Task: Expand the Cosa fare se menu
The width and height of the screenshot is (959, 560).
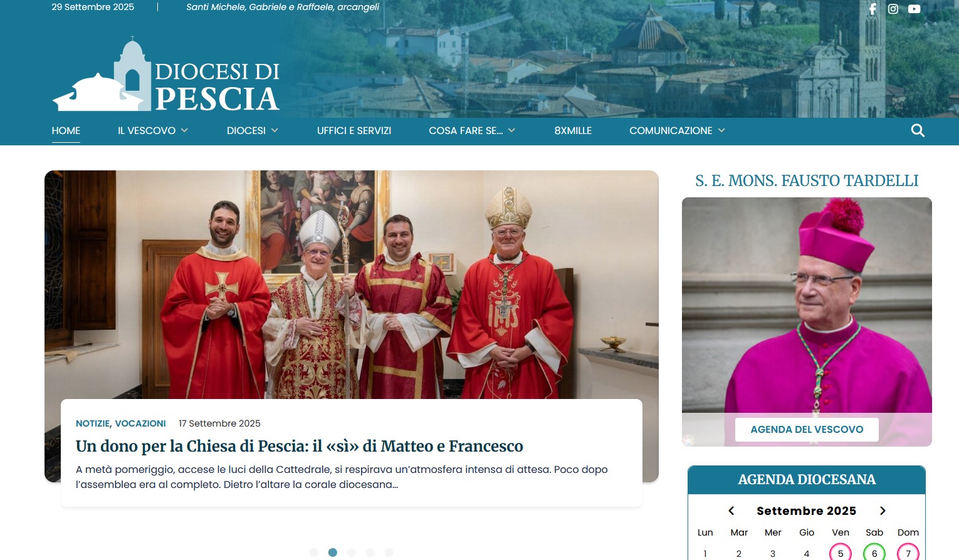Action: coord(472,130)
